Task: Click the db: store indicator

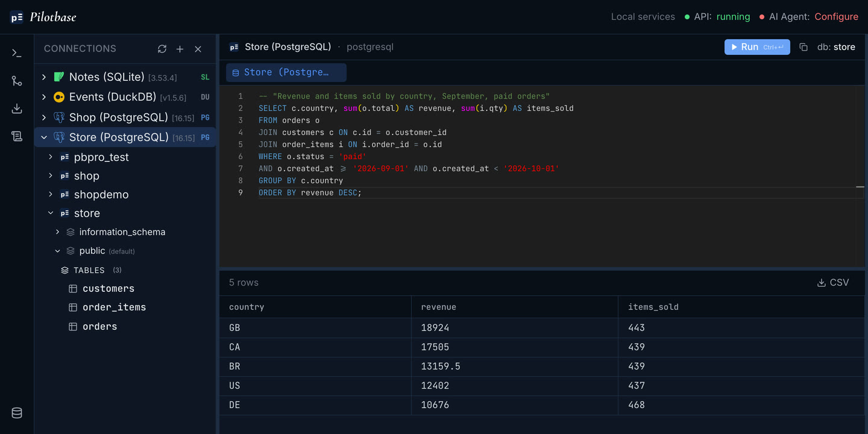Action: point(836,47)
